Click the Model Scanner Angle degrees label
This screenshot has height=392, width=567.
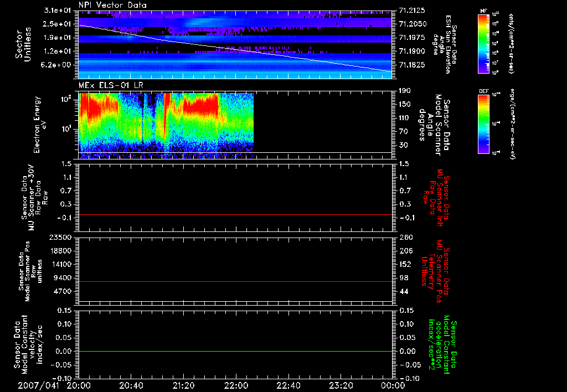point(434,125)
